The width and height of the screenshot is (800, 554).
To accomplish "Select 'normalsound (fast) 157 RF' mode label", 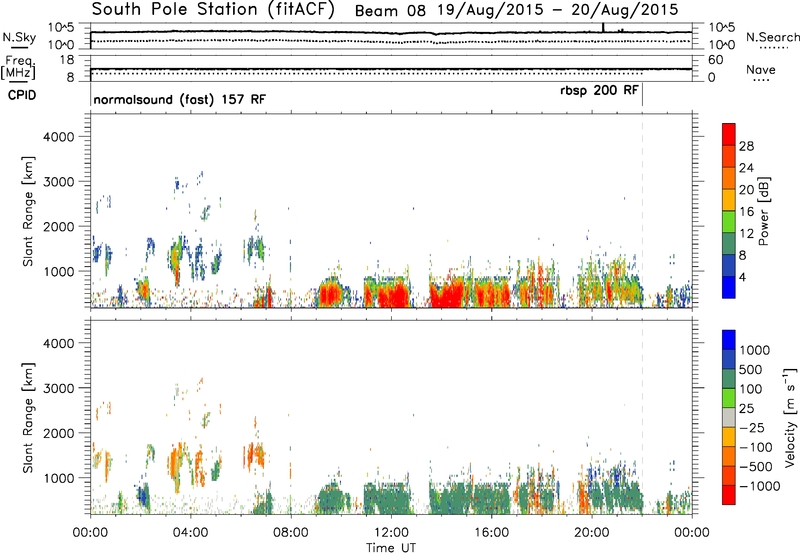I will coord(180,99).
